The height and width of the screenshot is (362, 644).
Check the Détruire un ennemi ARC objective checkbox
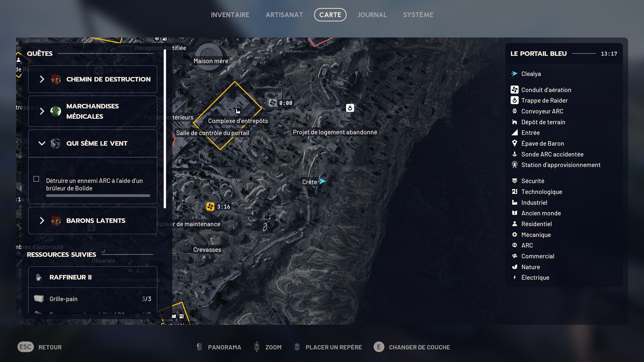tap(36, 179)
